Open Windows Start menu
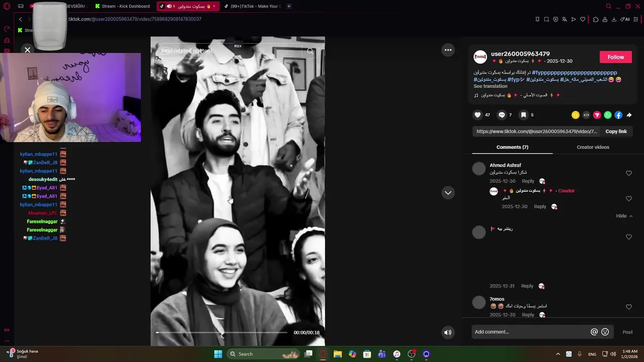644x362 pixels. click(218, 354)
